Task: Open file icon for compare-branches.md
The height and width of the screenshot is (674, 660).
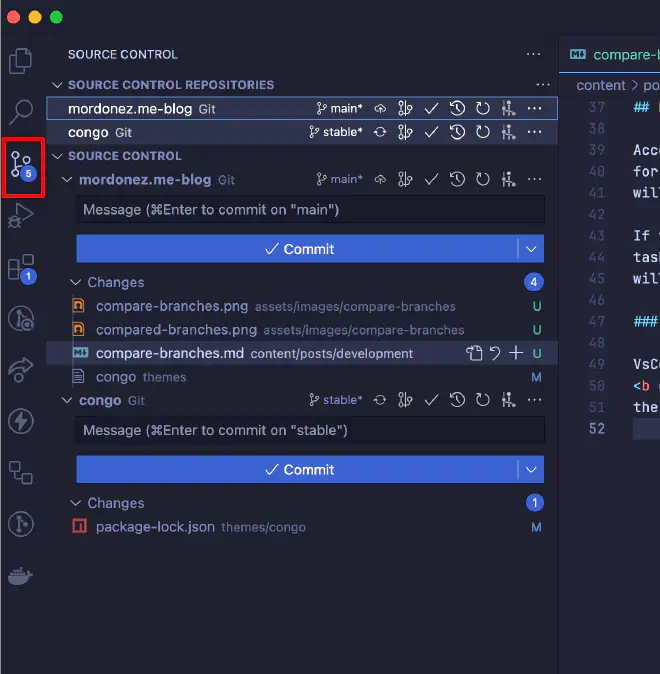Action: click(x=474, y=353)
